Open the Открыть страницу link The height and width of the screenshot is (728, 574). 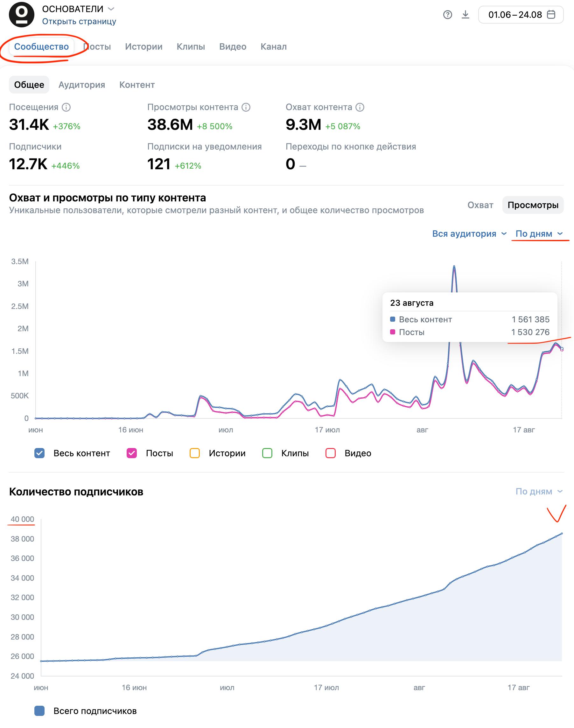(79, 22)
